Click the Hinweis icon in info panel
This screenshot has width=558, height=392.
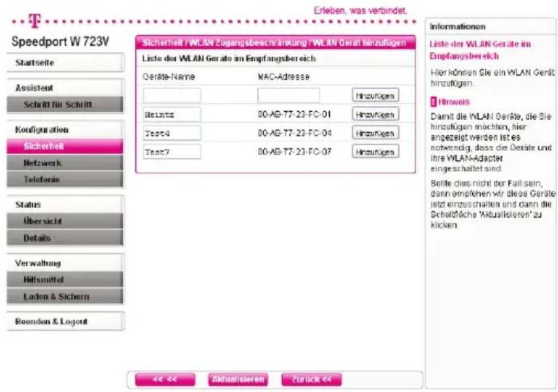pyautogui.click(x=433, y=102)
